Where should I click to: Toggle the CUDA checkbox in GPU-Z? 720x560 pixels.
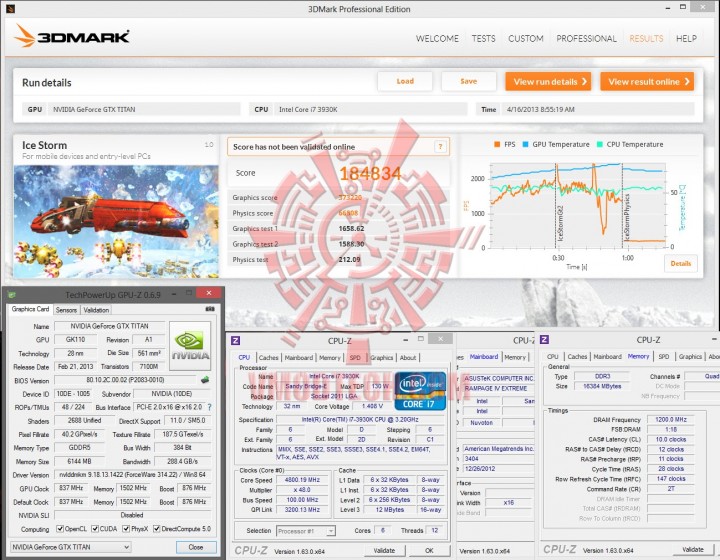click(95, 529)
